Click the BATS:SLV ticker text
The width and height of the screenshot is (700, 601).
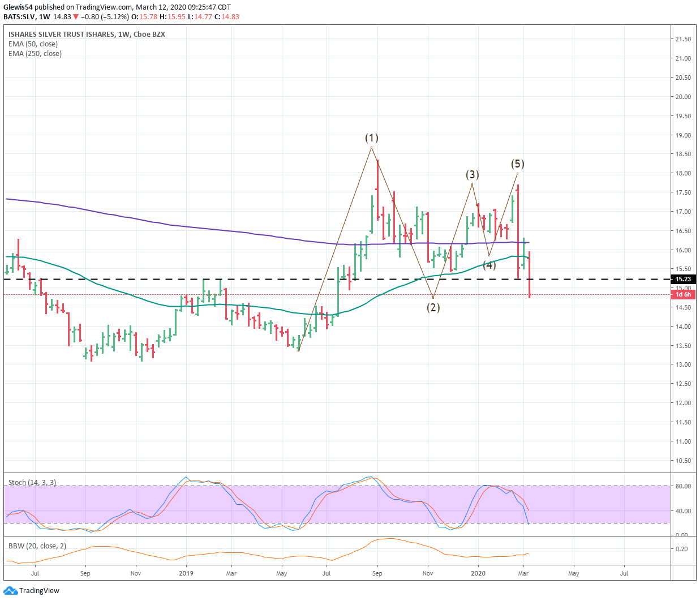click(x=20, y=17)
